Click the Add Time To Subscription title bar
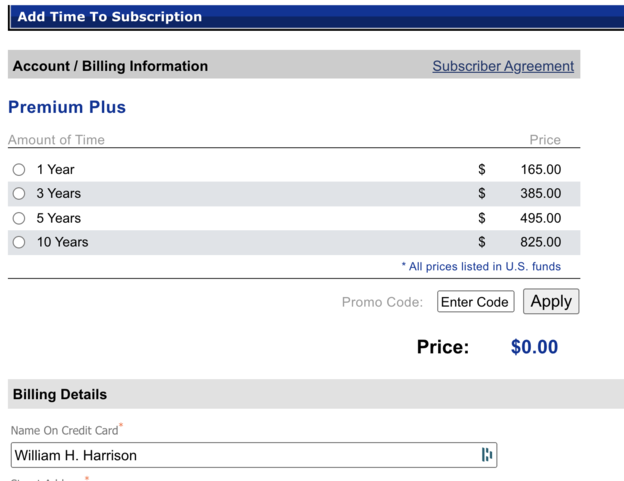Screen dimensions: 624x481 click(x=316, y=17)
